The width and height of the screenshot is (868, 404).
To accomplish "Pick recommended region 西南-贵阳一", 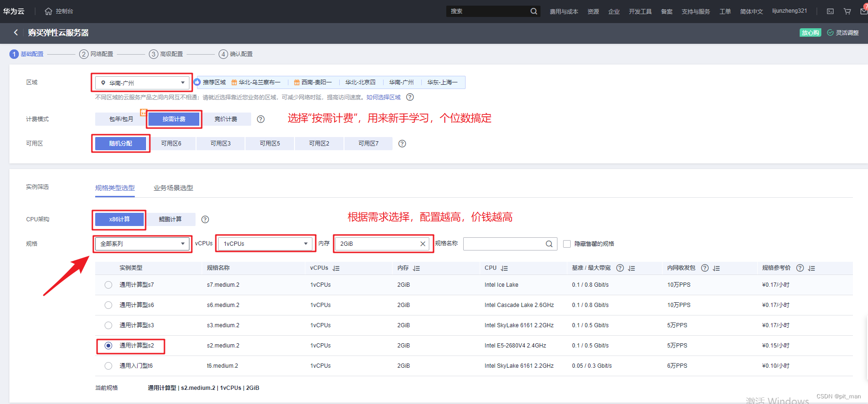I will tap(313, 82).
